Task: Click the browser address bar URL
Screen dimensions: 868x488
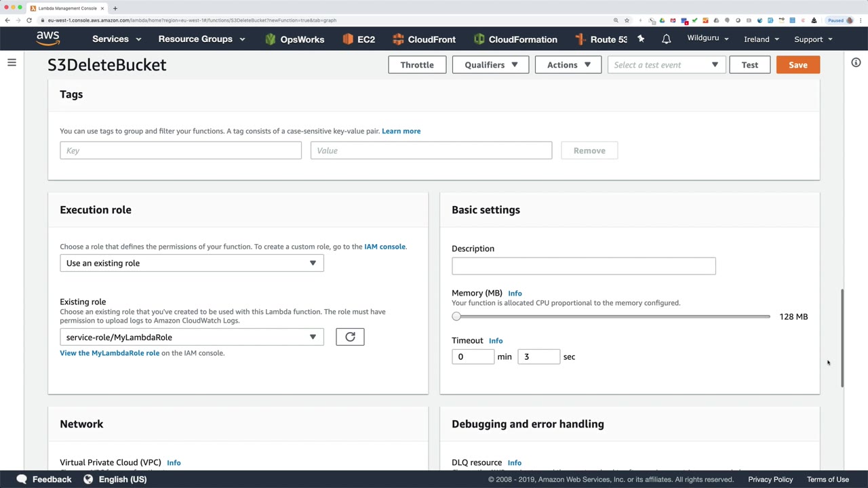Action: click(x=192, y=20)
